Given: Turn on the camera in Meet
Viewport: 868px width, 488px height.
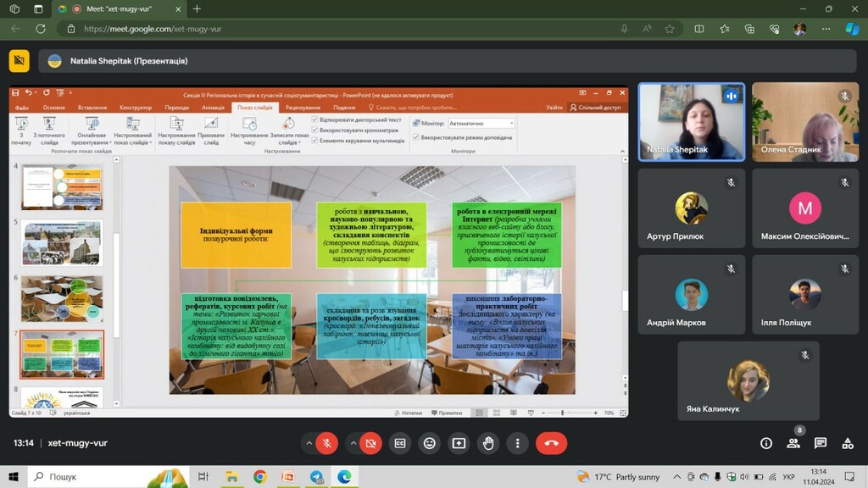Looking at the screenshot, I should point(370,442).
